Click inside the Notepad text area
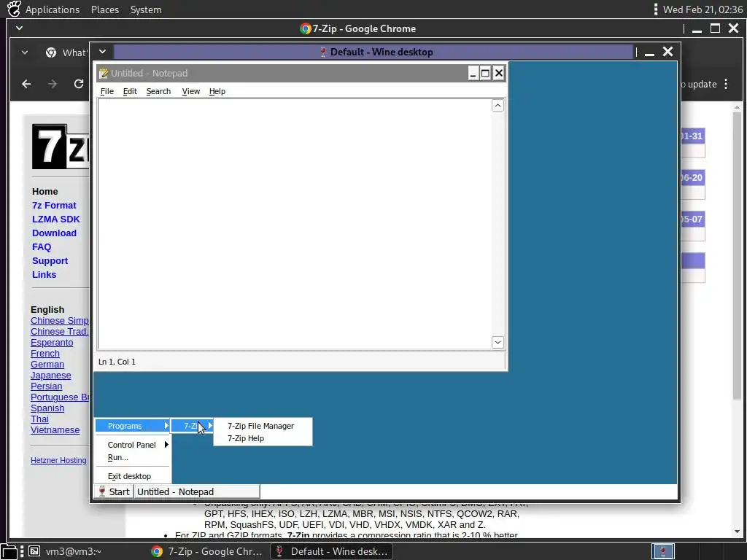This screenshot has width=747, height=560. [x=295, y=224]
